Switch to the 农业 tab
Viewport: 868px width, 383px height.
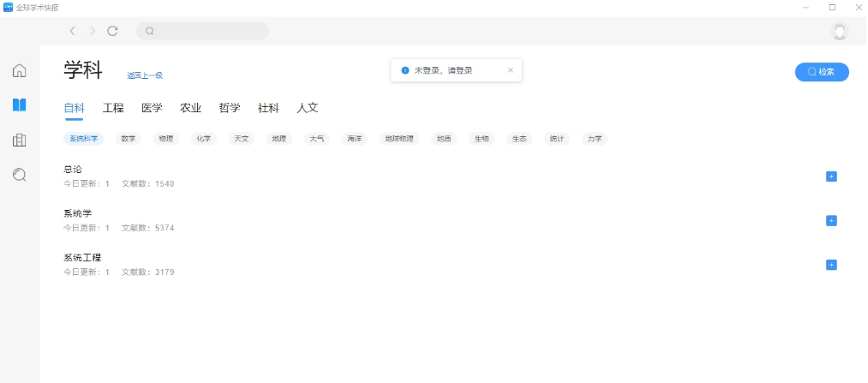pyautogui.click(x=190, y=108)
